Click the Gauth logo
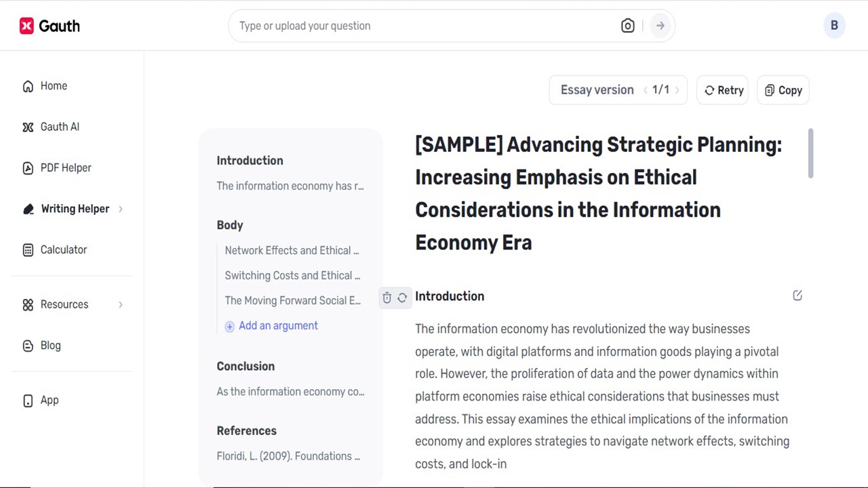The height and width of the screenshot is (488, 868). point(50,25)
